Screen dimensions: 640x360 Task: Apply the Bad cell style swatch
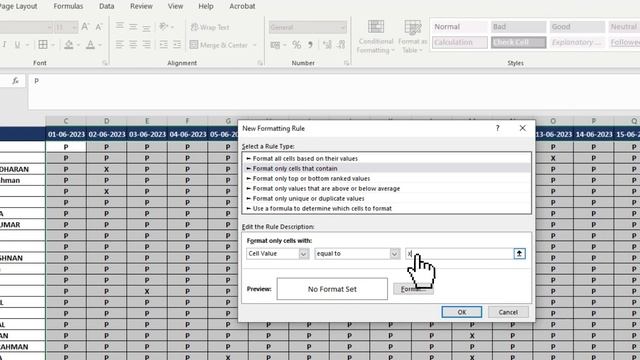tap(518, 27)
